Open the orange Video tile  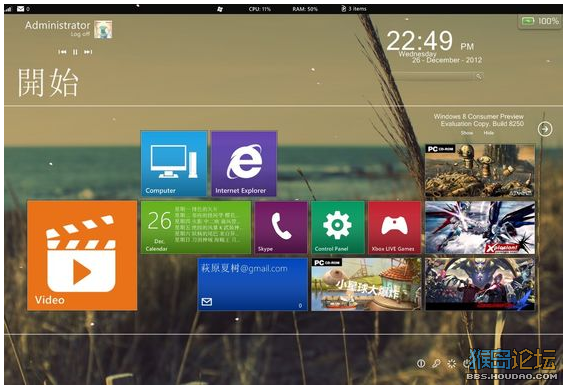tap(82, 255)
